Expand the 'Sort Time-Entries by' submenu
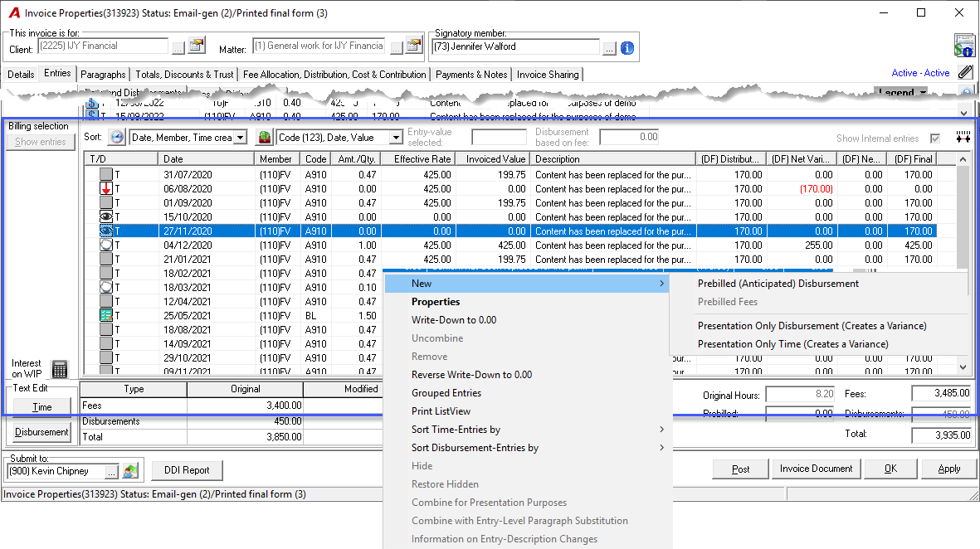The width and height of the screenshot is (980, 549). (x=528, y=430)
